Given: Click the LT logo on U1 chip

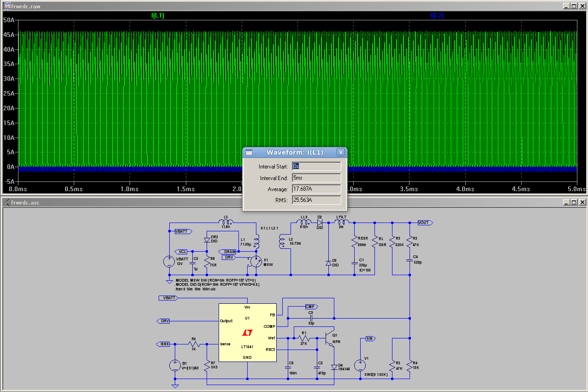Looking at the screenshot, I should point(248,333).
